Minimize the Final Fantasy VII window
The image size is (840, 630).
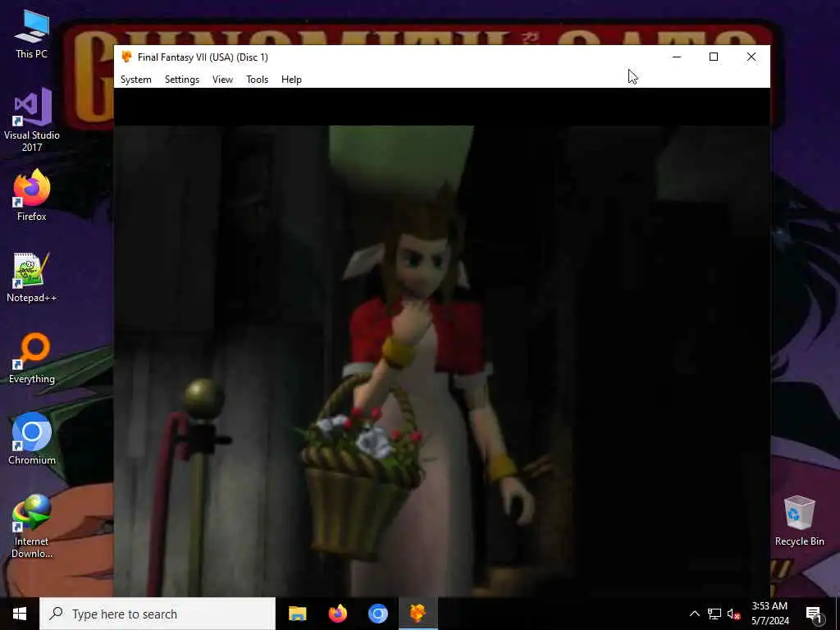(x=677, y=57)
